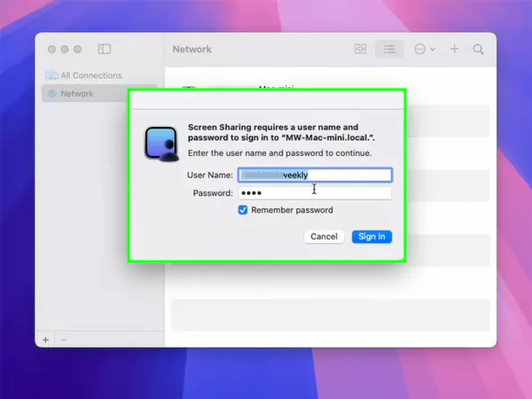Click the plus icon in toolbar

tap(454, 49)
